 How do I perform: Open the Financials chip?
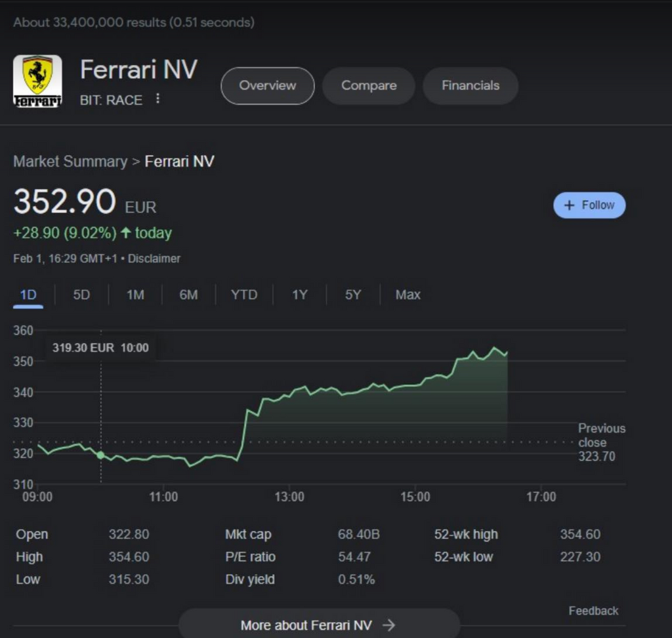click(x=471, y=86)
